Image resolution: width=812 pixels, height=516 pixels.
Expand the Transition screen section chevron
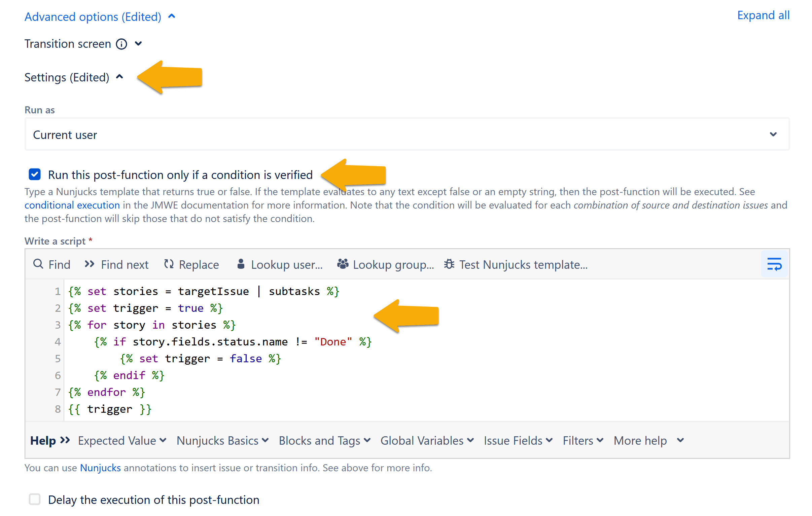pyautogui.click(x=138, y=43)
